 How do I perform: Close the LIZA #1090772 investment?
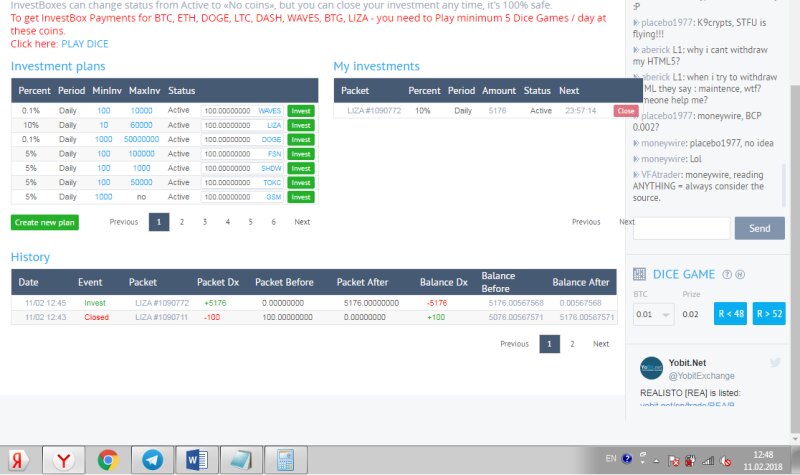point(625,111)
